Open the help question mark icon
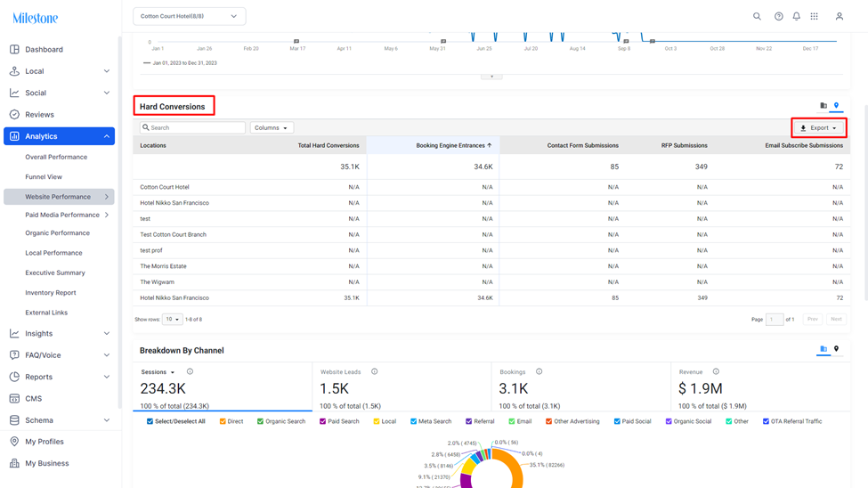This screenshot has height=488, width=868. pyautogui.click(x=778, y=16)
